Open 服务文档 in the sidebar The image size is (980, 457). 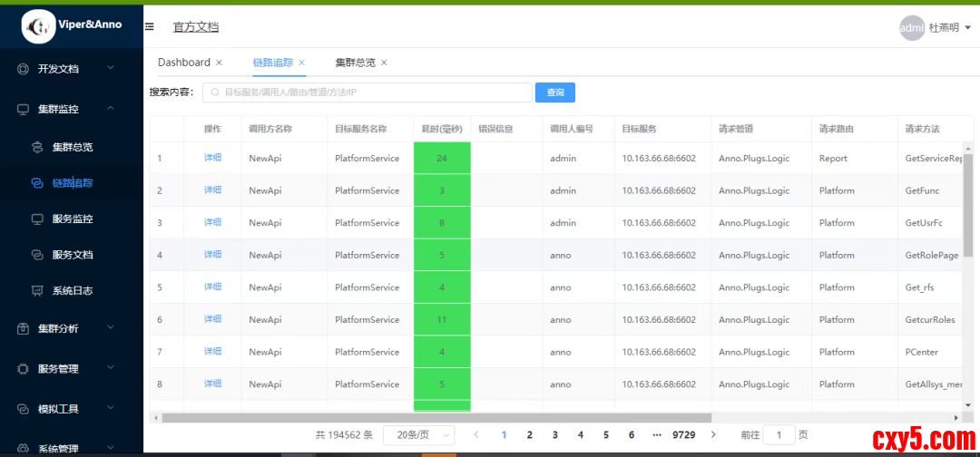pyautogui.click(x=72, y=255)
